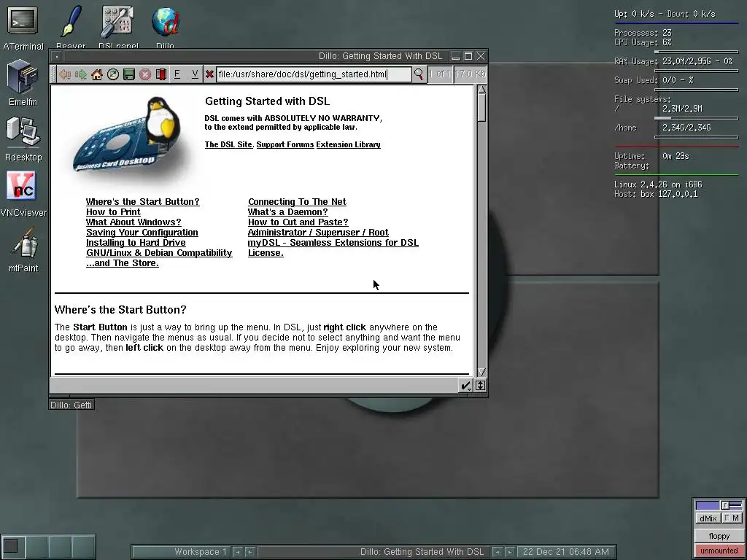Click the Back arrow in Dillo toolbar
The image size is (747, 560).
tap(65, 74)
